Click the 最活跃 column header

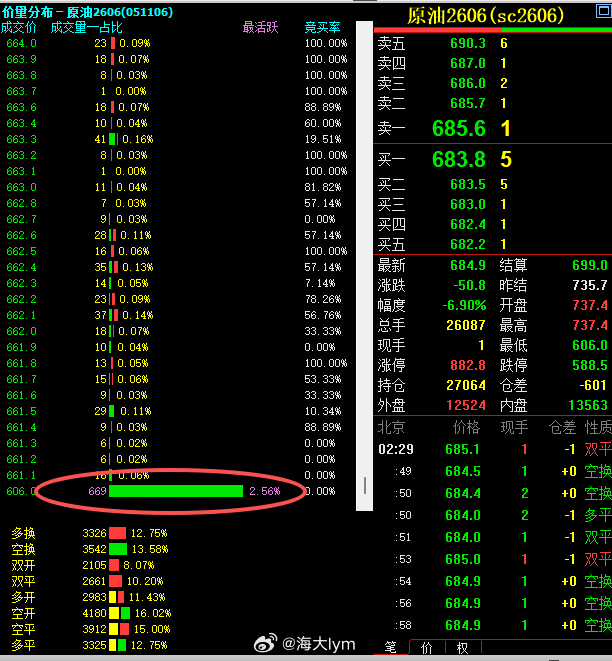click(x=260, y=27)
